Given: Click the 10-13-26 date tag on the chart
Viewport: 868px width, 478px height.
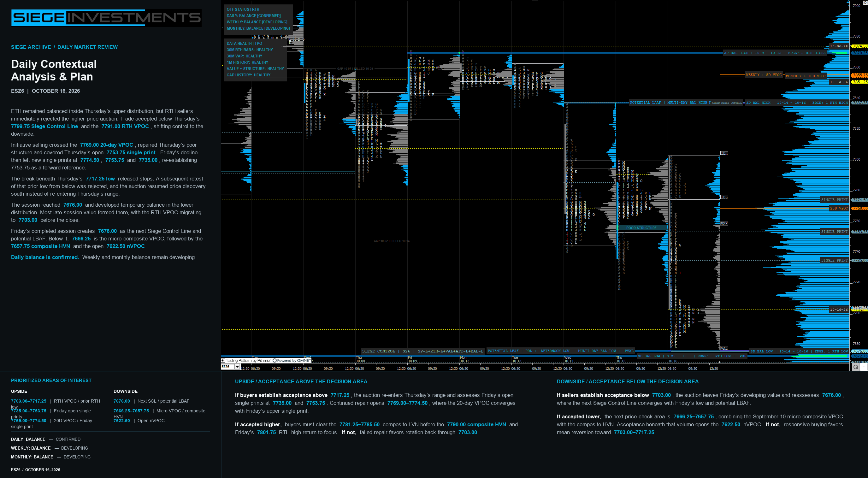Looking at the screenshot, I should 839,82.
